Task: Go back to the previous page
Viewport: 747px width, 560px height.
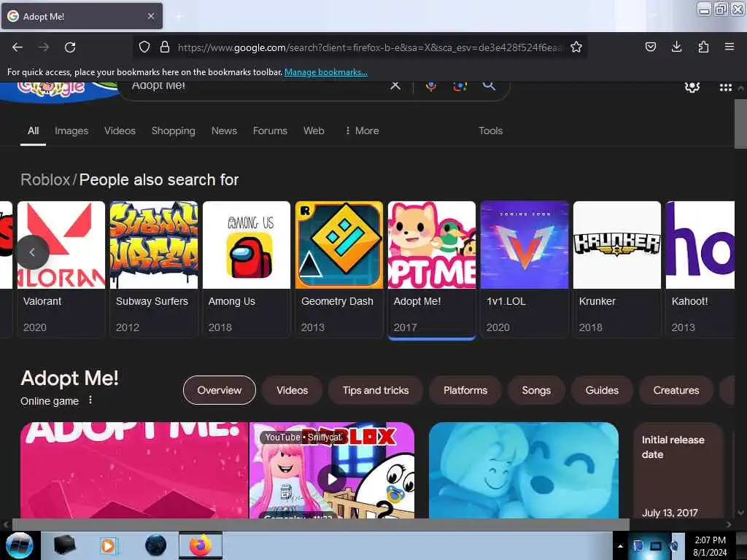Action: 18,47
